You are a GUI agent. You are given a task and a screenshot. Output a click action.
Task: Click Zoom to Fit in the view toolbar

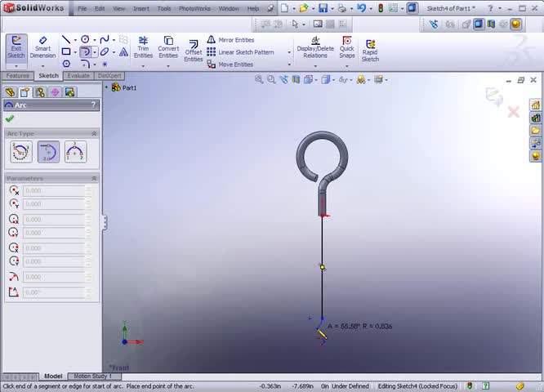(259, 79)
